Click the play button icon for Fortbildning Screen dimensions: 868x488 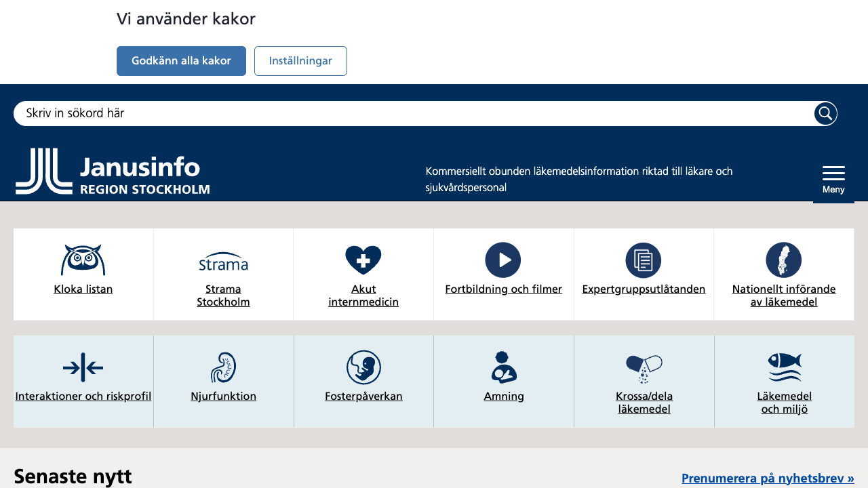(503, 260)
